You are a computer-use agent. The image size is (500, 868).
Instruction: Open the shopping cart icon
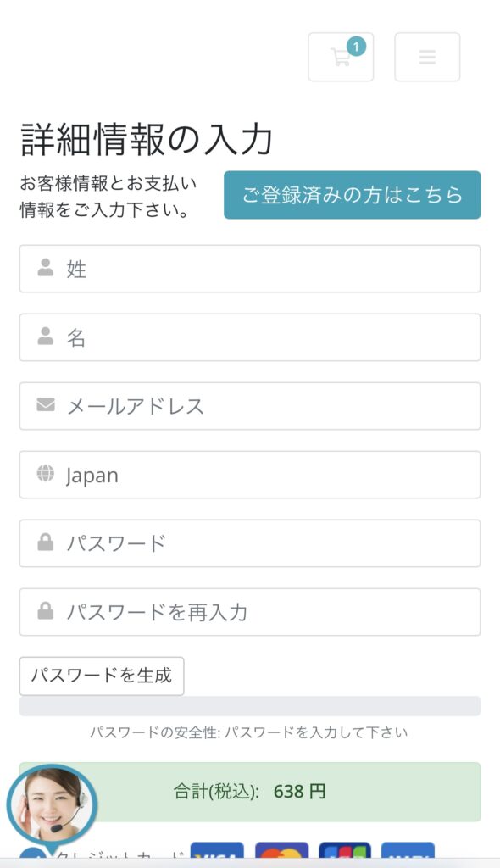[x=341, y=57]
